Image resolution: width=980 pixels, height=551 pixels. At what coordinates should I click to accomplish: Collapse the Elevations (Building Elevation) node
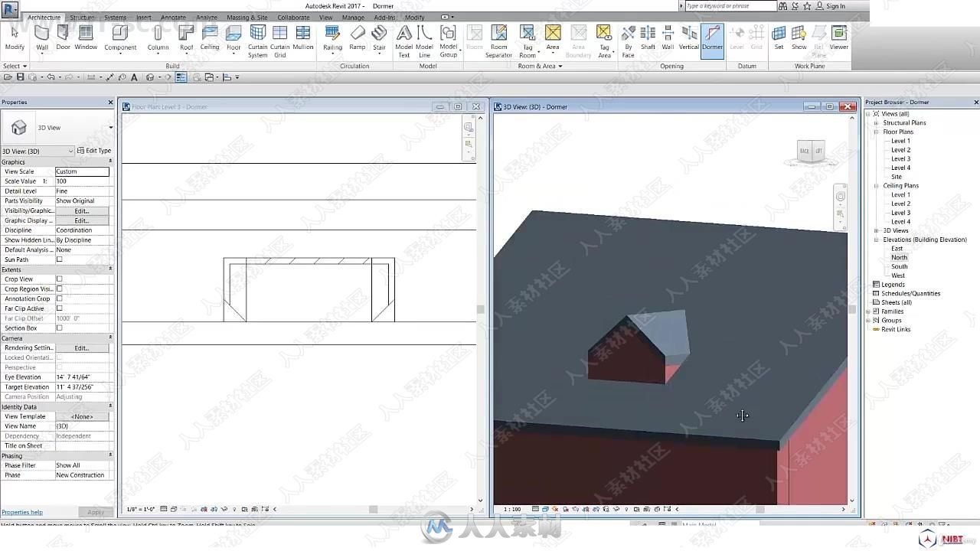[x=877, y=240]
